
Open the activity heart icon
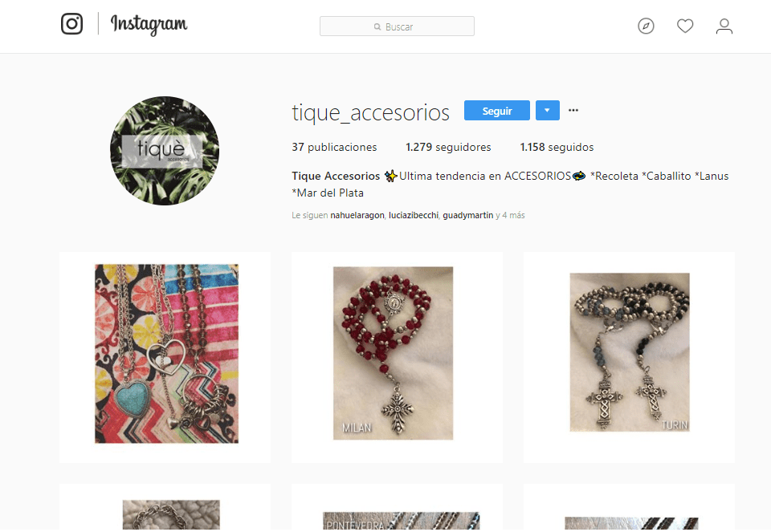pyautogui.click(x=685, y=26)
